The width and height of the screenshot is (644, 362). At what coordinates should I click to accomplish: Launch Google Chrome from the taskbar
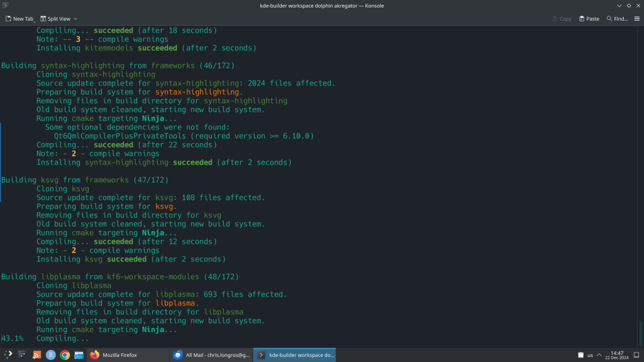[x=65, y=355]
